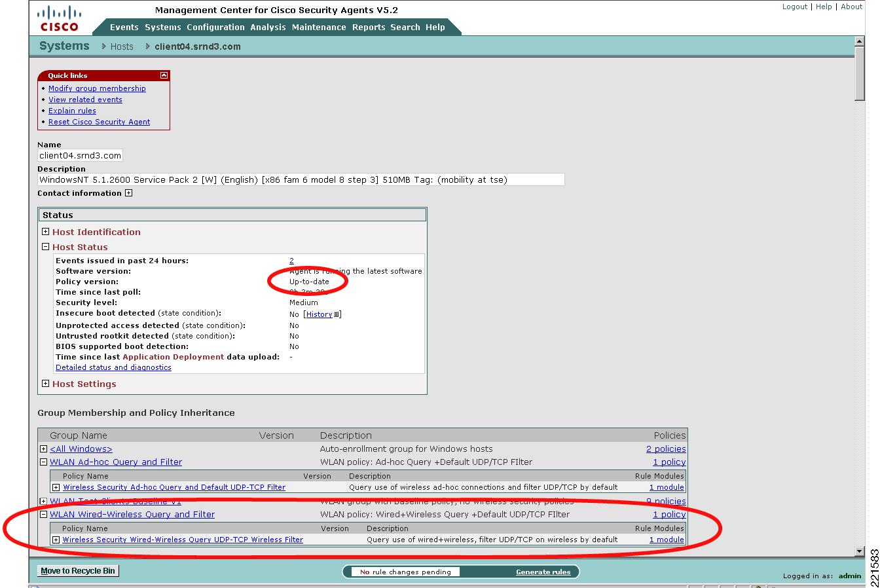This screenshot has height=588, width=880.
Task: Click the Name input field
Action: [80, 156]
